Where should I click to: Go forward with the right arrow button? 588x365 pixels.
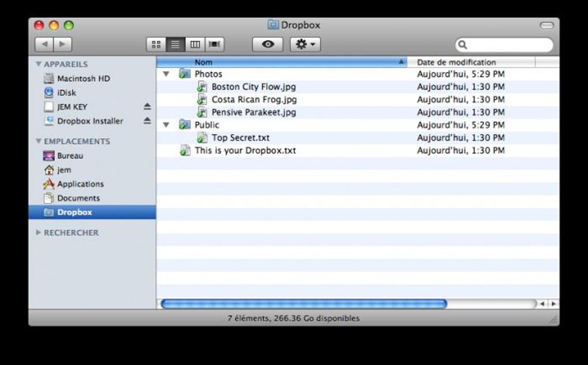coord(63,44)
